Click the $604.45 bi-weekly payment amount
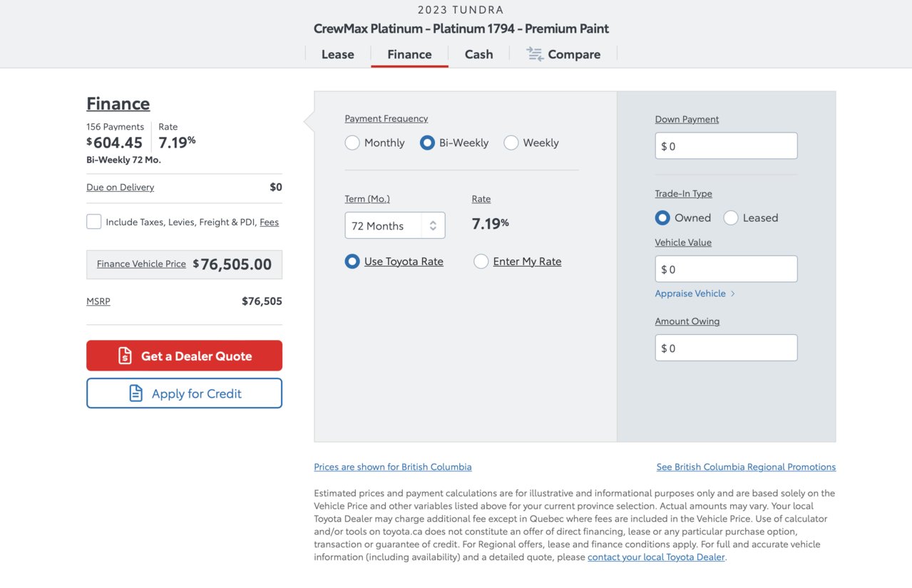Screen dimensions: 912x588 [115, 143]
